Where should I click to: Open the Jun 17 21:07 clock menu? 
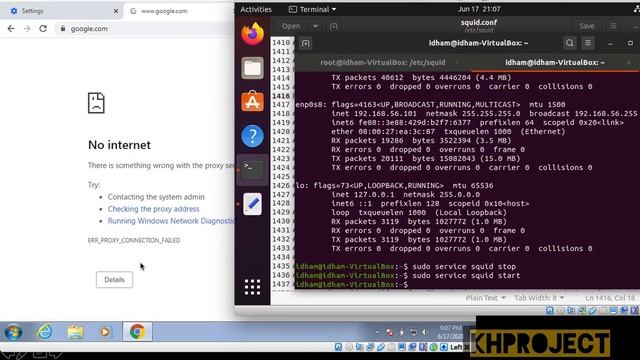click(x=479, y=9)
